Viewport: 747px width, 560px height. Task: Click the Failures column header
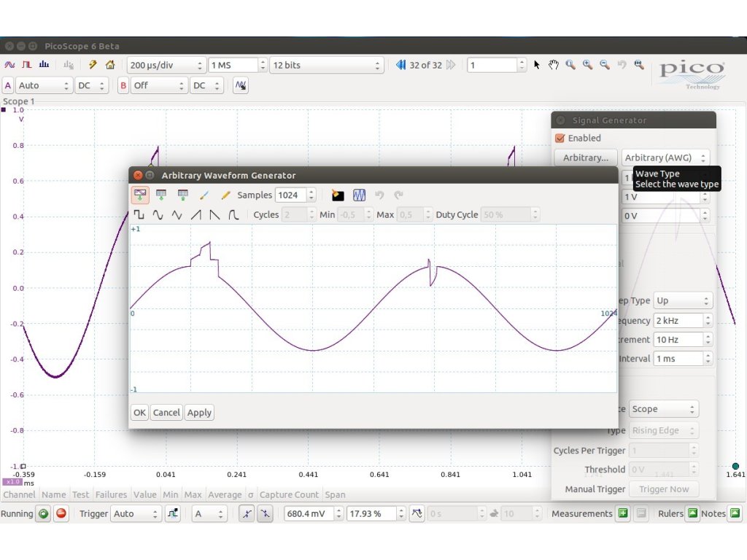click(x=111, y=495)
